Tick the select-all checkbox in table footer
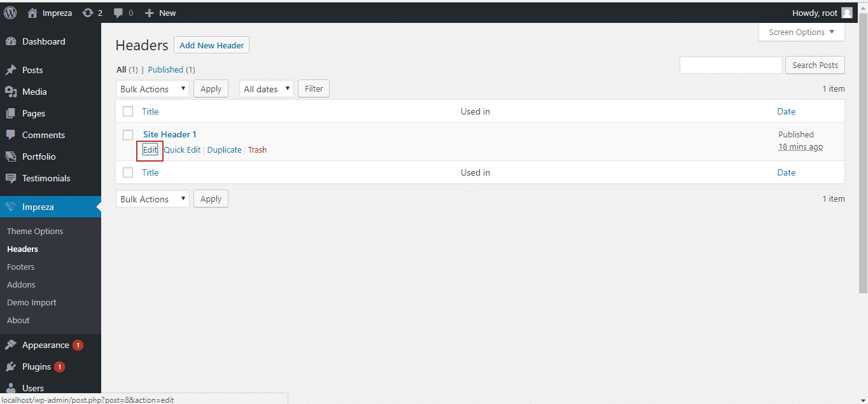868x404 pixels. click(128, 172)
